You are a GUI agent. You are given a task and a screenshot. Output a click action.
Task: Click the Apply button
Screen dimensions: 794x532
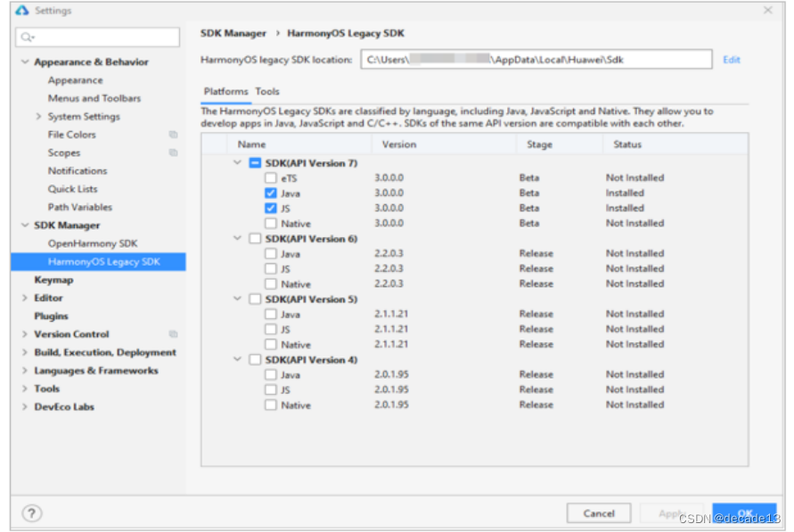pyautogui.click(x=671, y=513)
